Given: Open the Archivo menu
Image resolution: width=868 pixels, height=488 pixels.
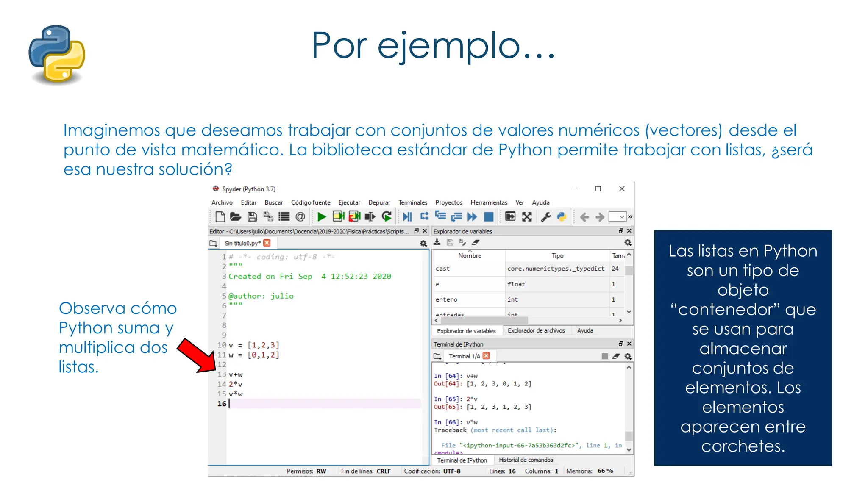Looking at the screenshot, I should click(x=222, y=202).
